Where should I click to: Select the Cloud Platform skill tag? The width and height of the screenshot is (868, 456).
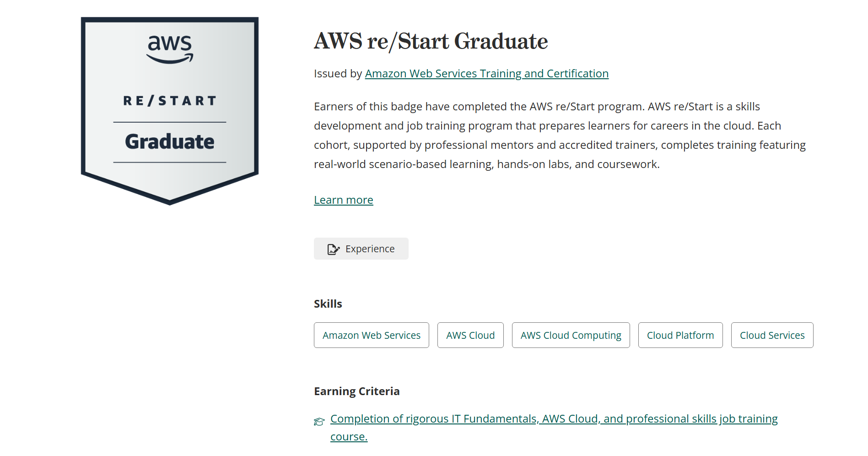point(680,336)
